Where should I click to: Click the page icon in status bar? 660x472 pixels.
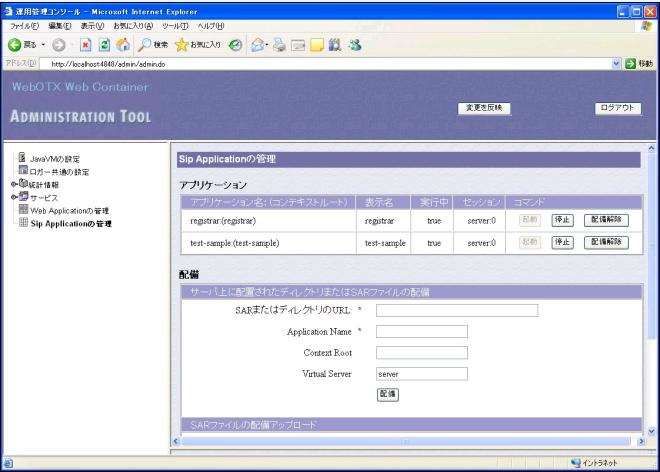[8, 463]
